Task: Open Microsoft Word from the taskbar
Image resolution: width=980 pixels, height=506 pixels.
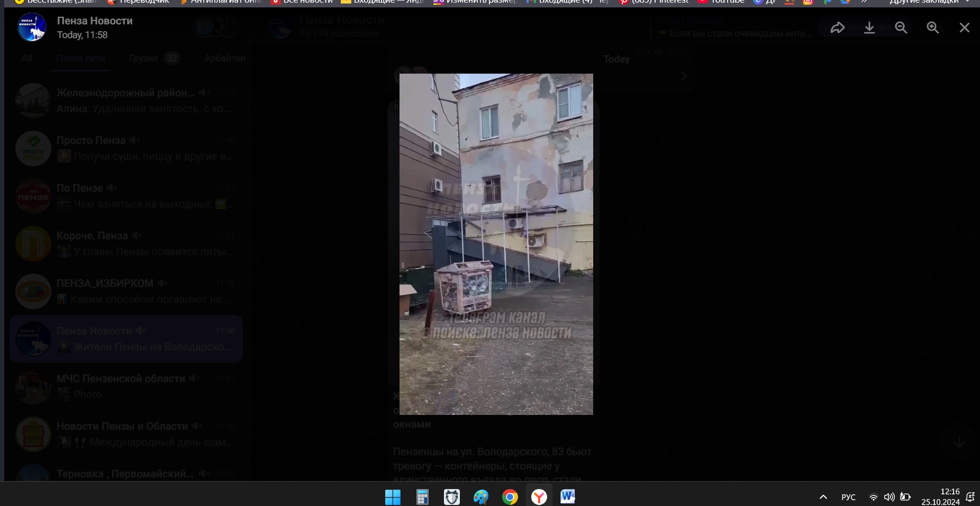Action: pyautogui.click(x=568, y=497)
